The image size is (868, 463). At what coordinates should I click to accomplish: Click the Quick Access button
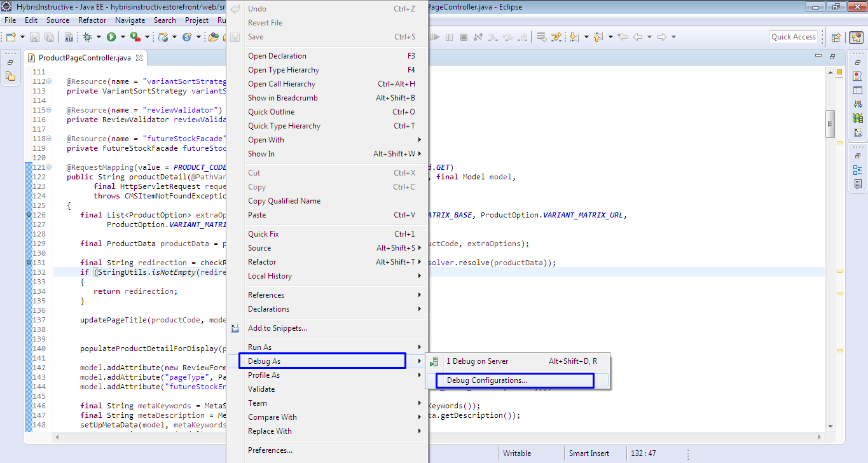pos(793,36)
